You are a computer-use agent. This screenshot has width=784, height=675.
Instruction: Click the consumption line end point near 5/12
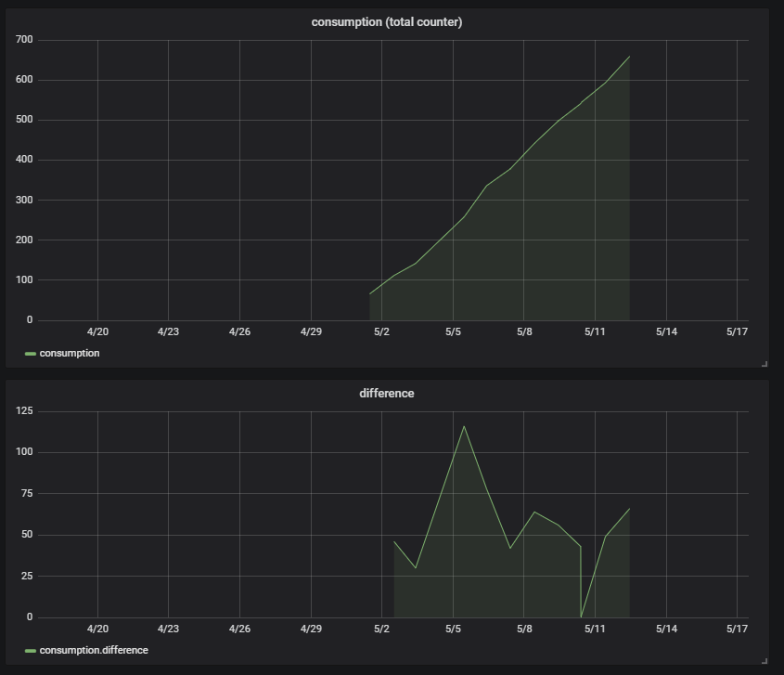point(629,57)
